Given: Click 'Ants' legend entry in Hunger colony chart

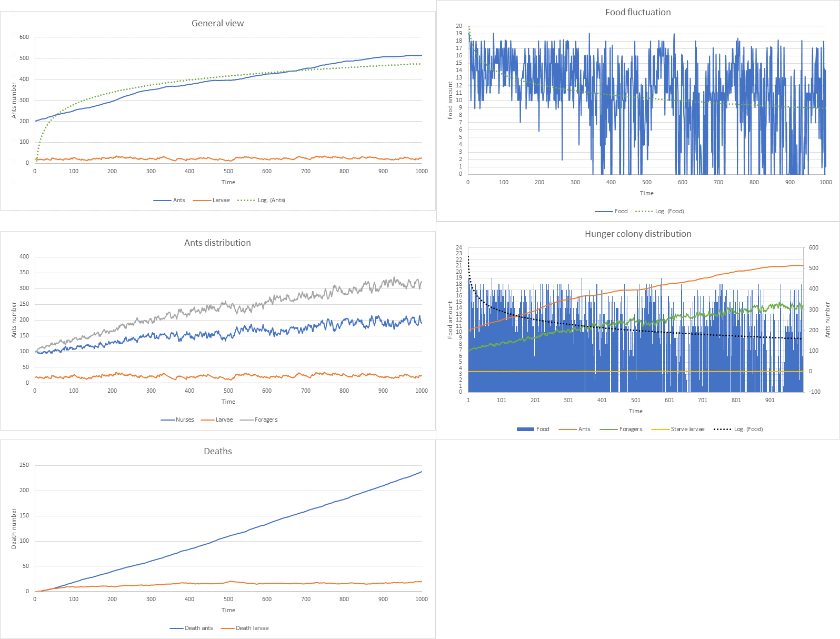Looking at the screenshot, I should pyautogui.click(x=575, y=429).
